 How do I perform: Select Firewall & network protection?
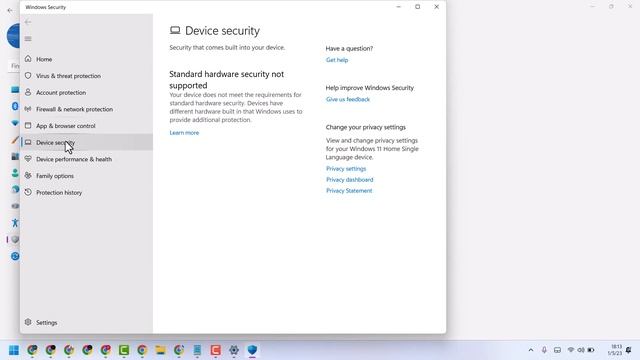[x=87, y=109]
